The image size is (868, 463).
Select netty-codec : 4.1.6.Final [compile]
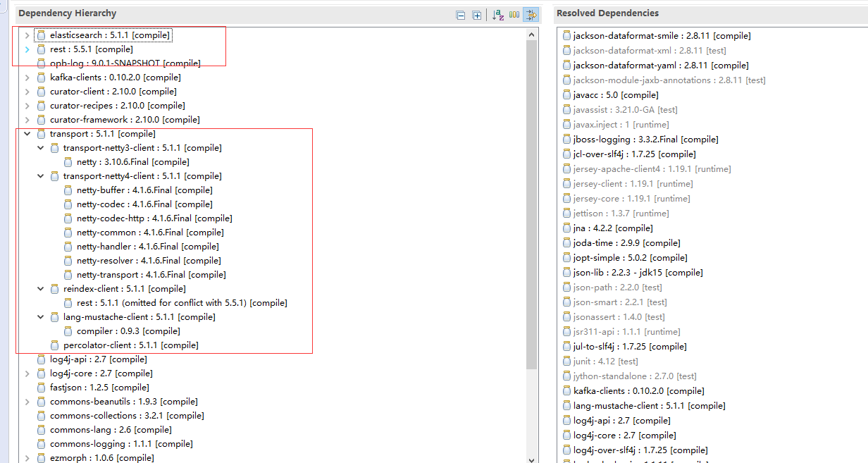click(144, 204)
